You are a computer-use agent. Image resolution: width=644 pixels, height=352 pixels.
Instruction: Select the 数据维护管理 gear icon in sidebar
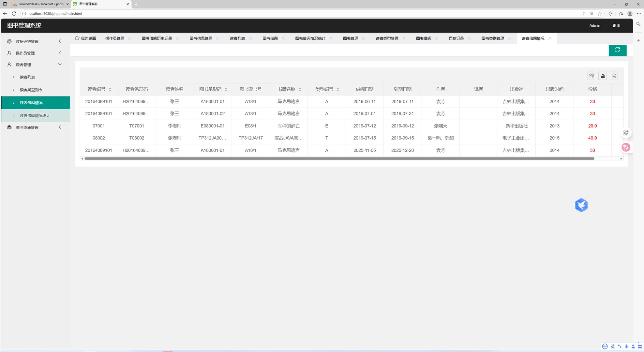(9, 41)
